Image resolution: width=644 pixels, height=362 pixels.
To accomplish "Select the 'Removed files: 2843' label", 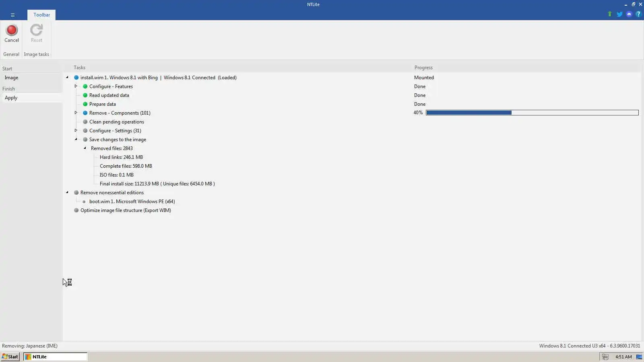I will (112, 148).
